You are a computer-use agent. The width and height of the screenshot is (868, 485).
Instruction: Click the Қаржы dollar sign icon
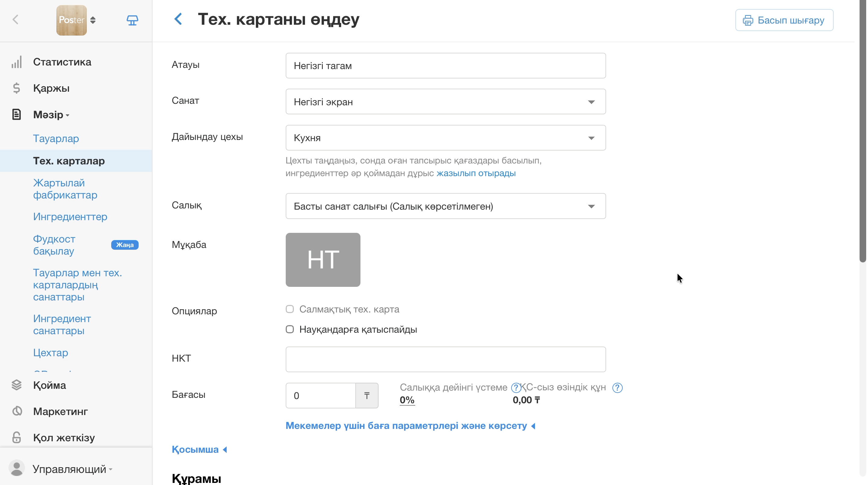(x=17, y=88)
